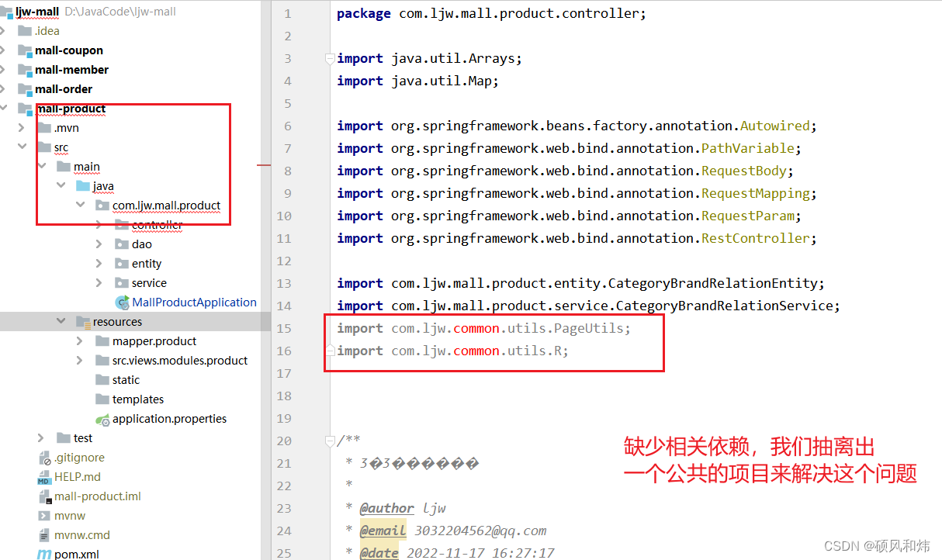Select the templates folder
The height and width of the screenshot is (560, 942).
[x=138, y=399]
